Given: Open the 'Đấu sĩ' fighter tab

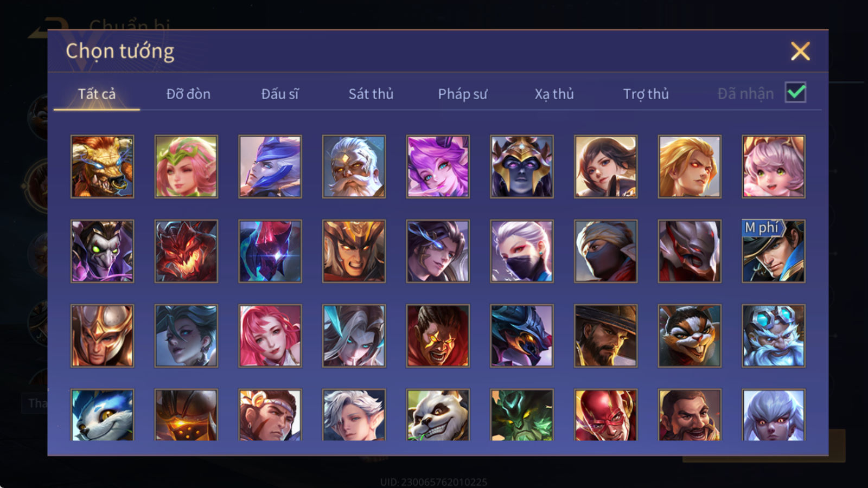Looking at the screenshot, I should (x=280, y=94).
